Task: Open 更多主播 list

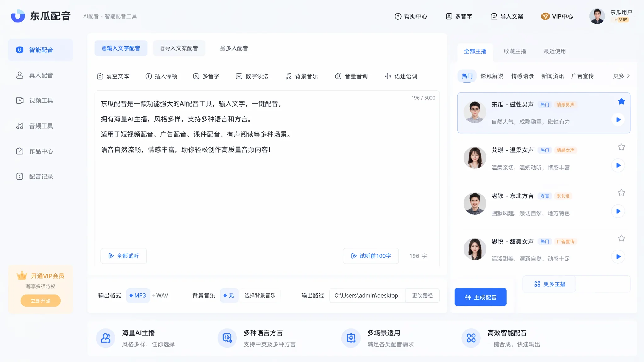Action: [x=549, y=284]
